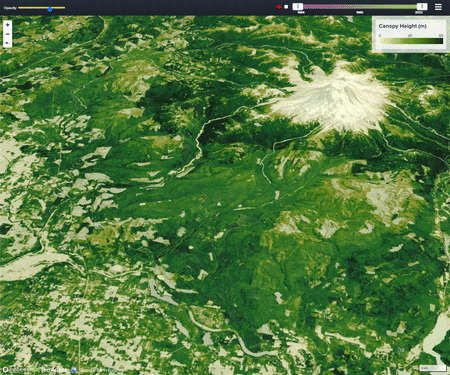The height and width of the screenshot is (375, 450).
Task: Zoom in with the plus button
Action: click(7, 25)
